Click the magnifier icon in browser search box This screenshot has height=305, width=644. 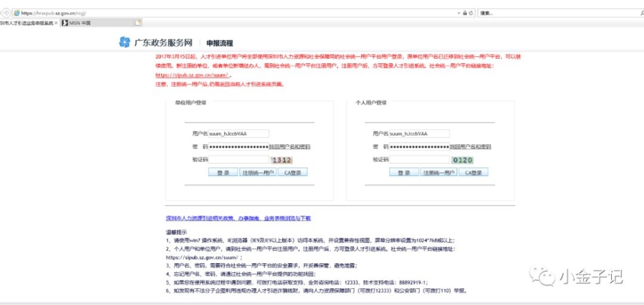tap(642, 13)
